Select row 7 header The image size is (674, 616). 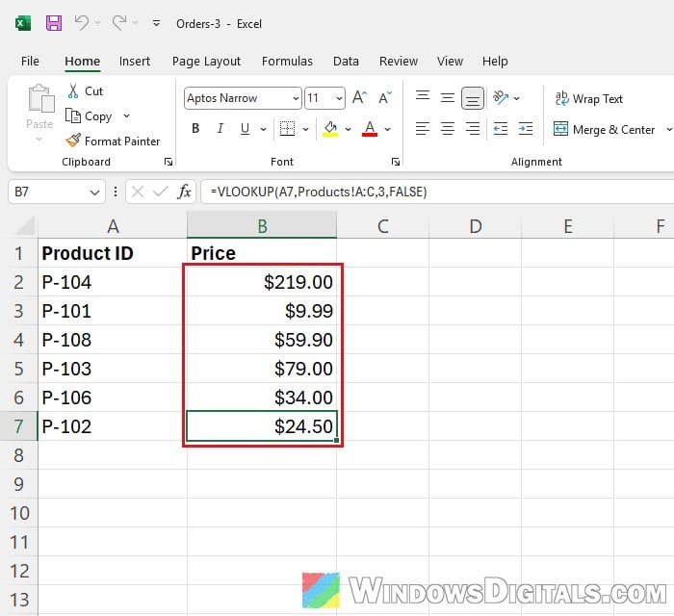coord(19,426)
